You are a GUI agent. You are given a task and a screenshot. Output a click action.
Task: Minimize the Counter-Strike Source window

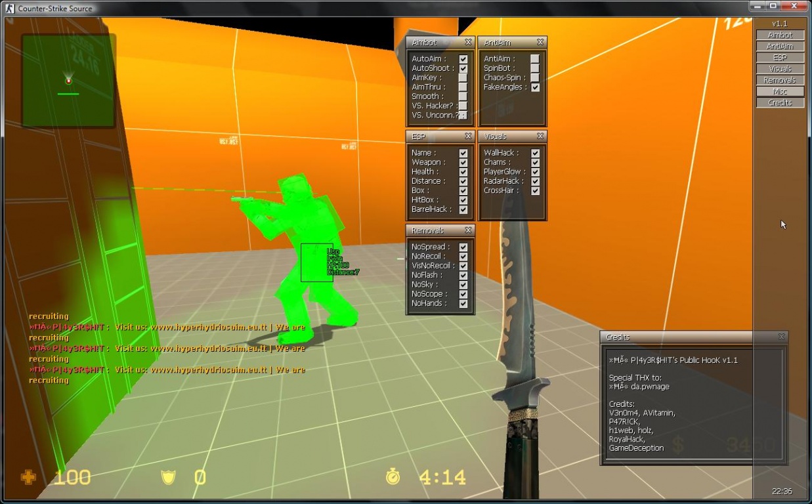pyautogui.click(x=757, y=6)
